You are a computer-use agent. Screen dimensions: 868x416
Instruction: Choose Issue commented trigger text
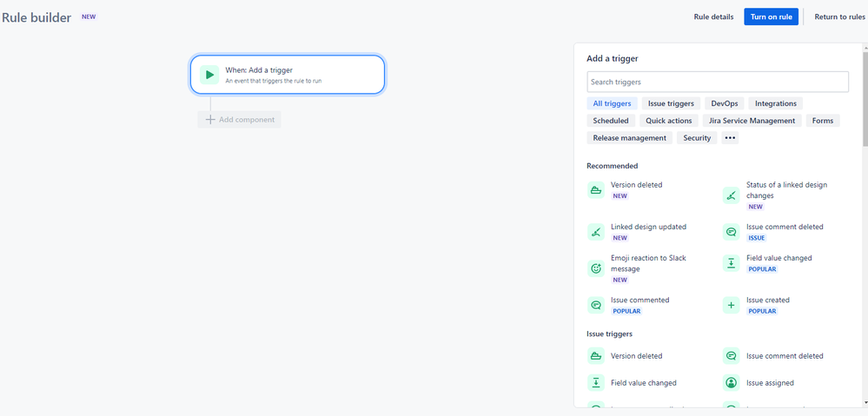pos(640,300)
